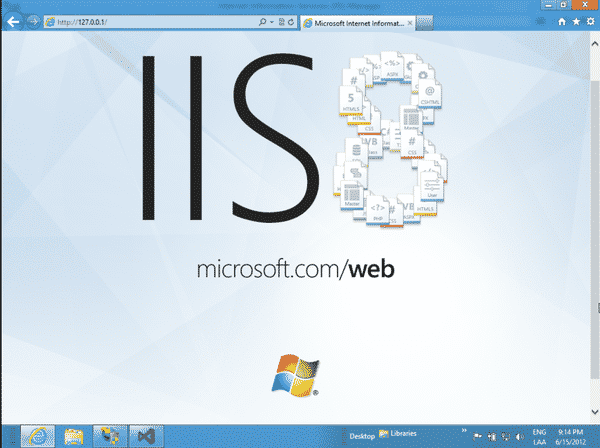Open Action Center flag in tray
The image size is (600, 448).
click(x=477, y=437)
